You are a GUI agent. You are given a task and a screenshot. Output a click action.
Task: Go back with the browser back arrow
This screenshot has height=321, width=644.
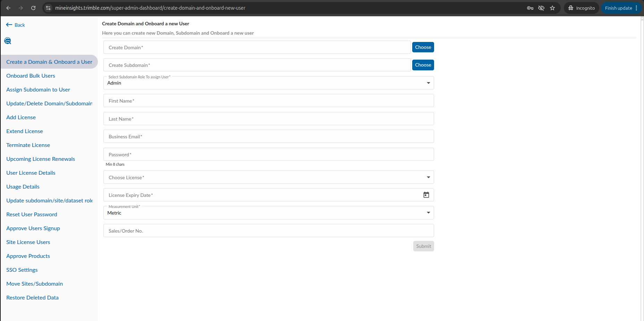pyautogui.click(x=9, y=8)
